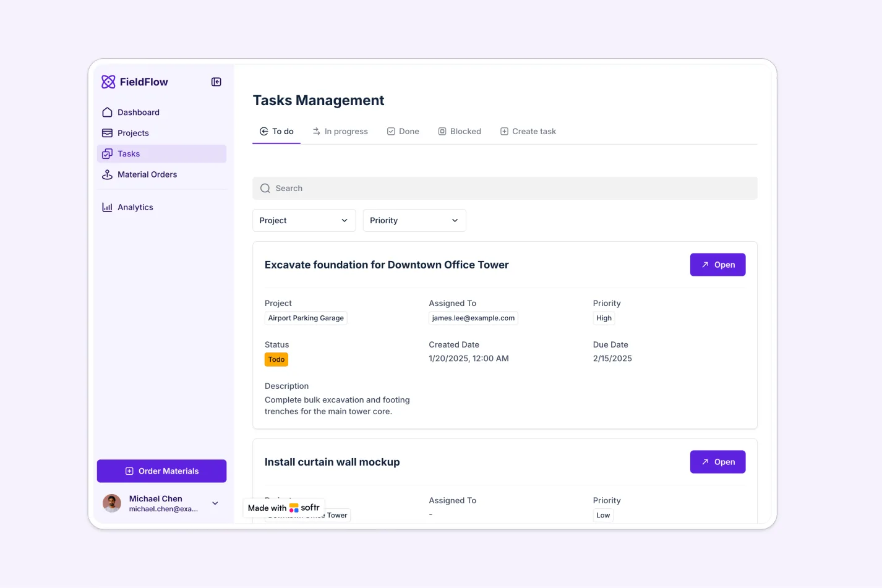Image resolution: width=882 pixels, height=588 pixels.
Task: Click the Blocked tab icon
Action: click(442, 131)
